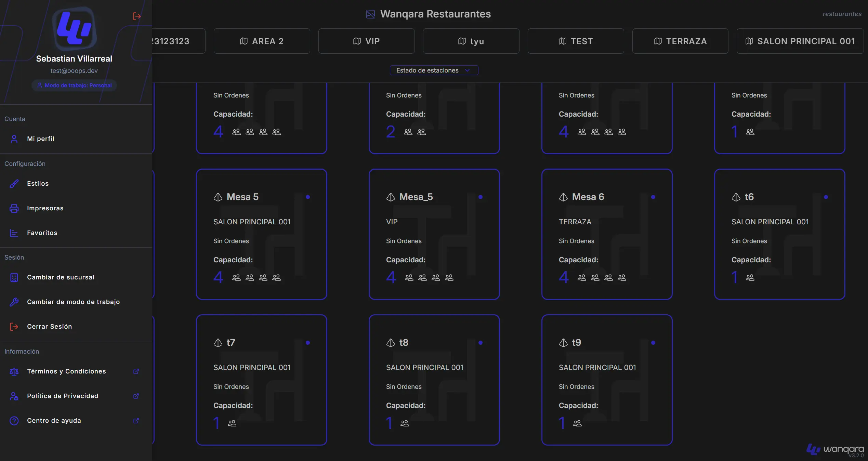The width and height of the screenshot is (868, 461).
Task: Open the Términos y Condiciones link
Action: [76, 371]
